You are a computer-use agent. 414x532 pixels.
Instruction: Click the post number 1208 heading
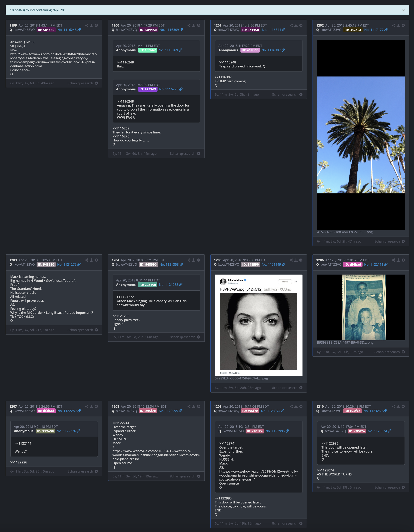click(x=115, y=407)
